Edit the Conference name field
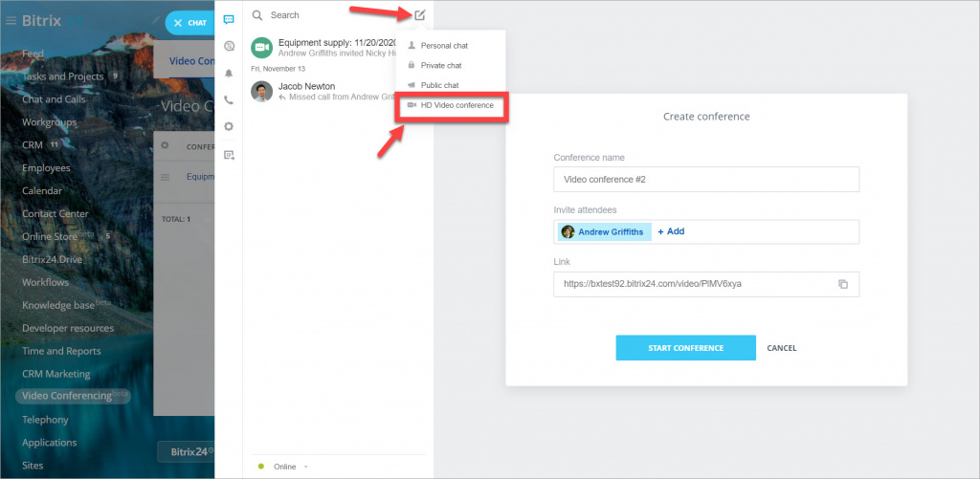The height and width of the screenshot is (479, 980). coord(706,179)
